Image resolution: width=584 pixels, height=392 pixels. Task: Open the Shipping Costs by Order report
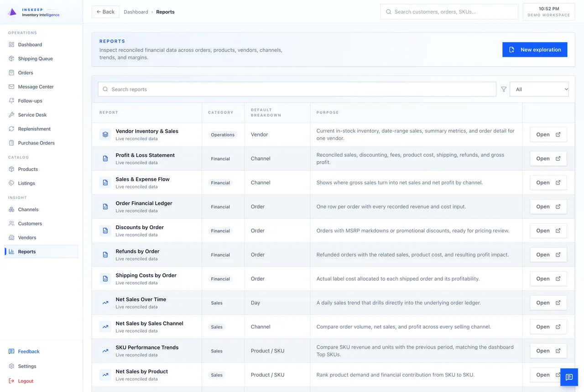[x=548, y=278]
